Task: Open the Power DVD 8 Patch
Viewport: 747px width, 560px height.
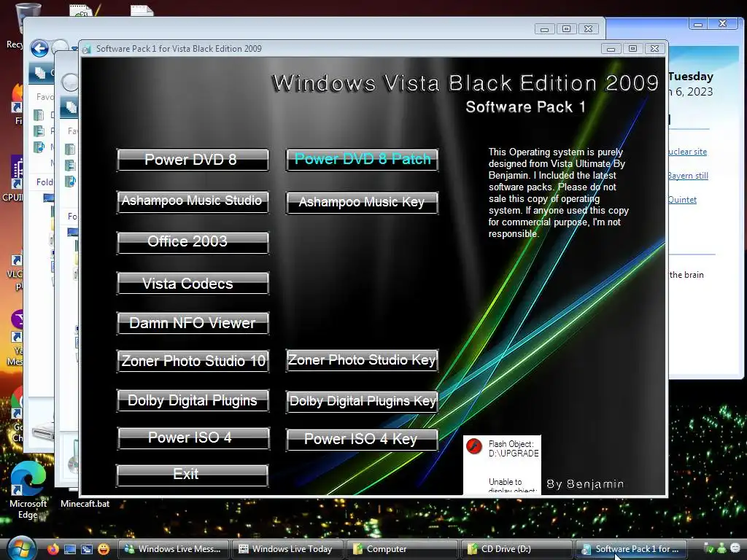Action: (362, 160)
